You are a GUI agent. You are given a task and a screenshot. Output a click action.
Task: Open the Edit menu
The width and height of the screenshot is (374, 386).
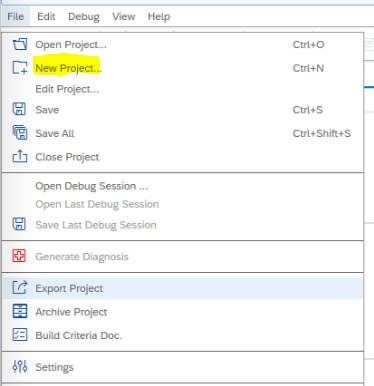pyautogui.click(x=46, y=16)
